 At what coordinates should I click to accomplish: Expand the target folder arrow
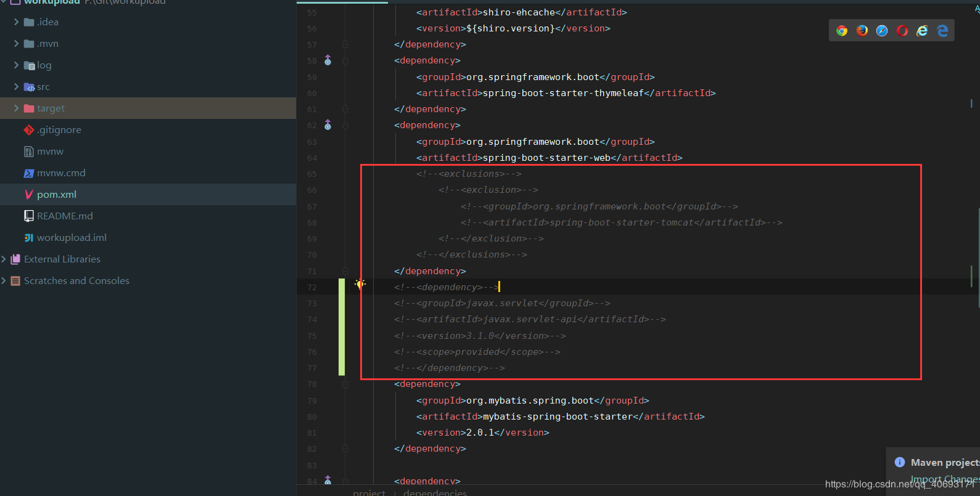(x=16, y=108)
